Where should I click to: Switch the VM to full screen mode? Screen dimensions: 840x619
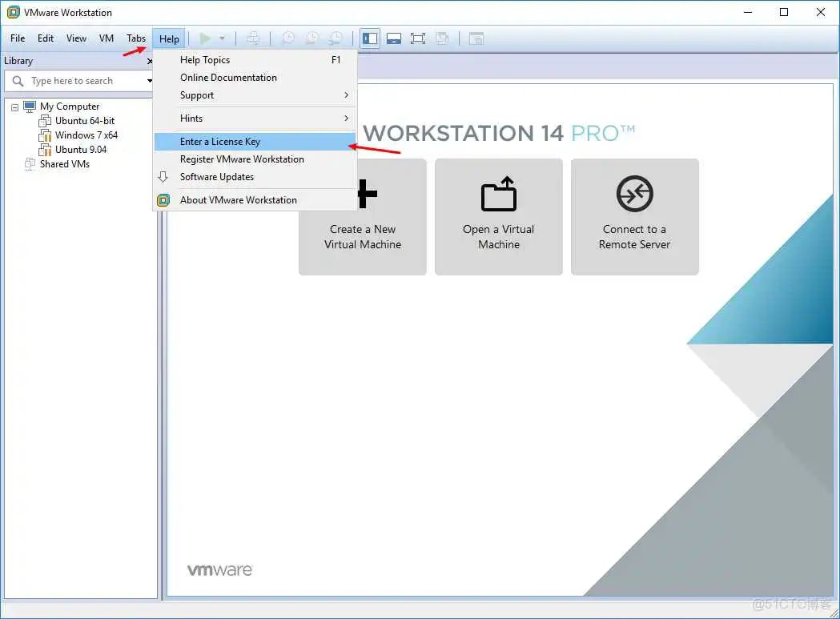click(417, 38)
